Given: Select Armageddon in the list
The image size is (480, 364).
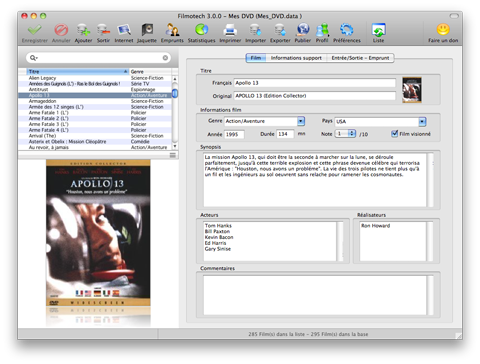Looking at the screenshot, I should 95,101.
